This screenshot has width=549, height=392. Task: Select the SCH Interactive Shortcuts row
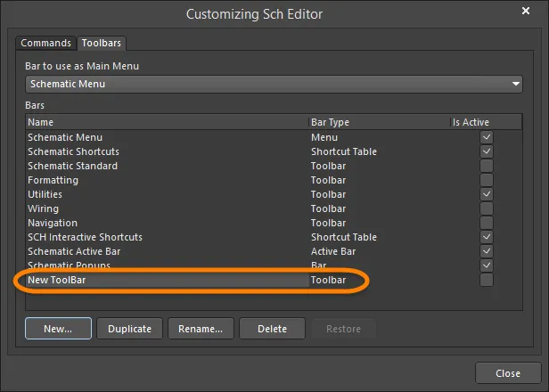coord(274,237)
